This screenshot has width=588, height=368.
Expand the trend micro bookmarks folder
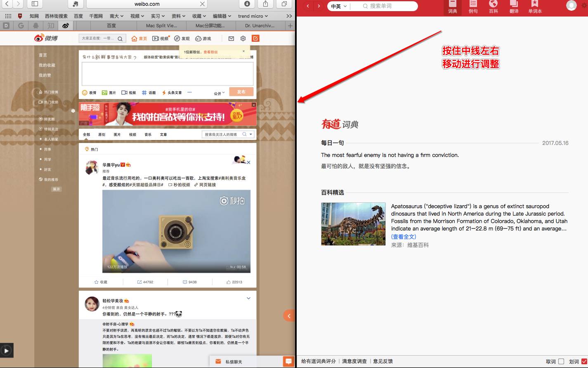click(x=253, y=16)
